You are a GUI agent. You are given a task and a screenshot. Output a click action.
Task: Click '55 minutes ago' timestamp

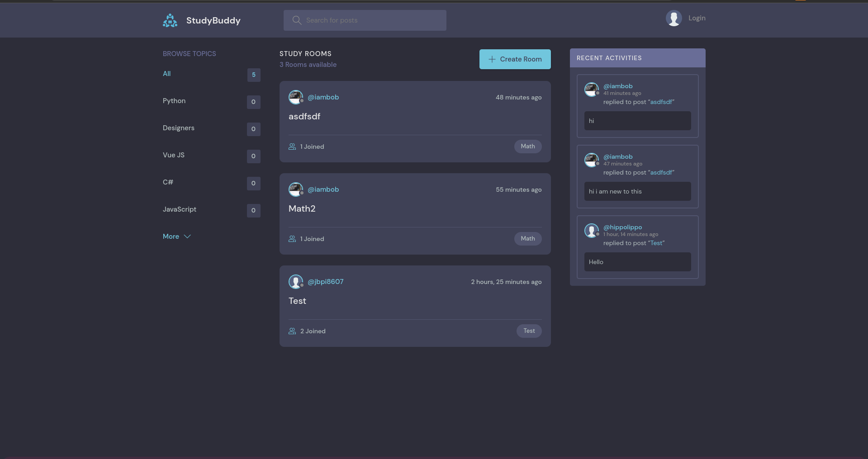(519, 190)
